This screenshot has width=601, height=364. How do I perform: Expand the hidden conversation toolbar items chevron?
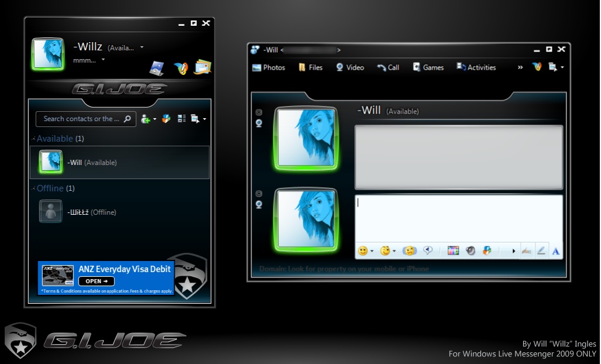tap(520, 67)
